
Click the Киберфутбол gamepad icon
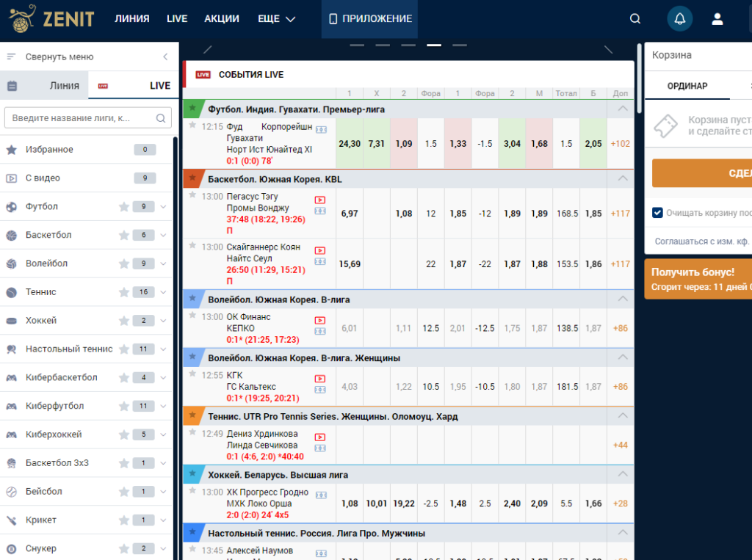[x=12, y=406]
